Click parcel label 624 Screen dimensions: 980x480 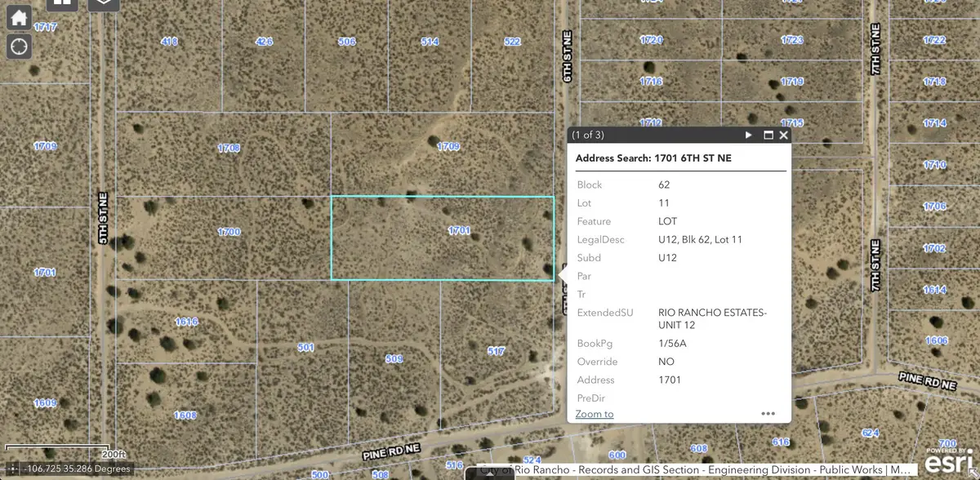click(871, 433)
